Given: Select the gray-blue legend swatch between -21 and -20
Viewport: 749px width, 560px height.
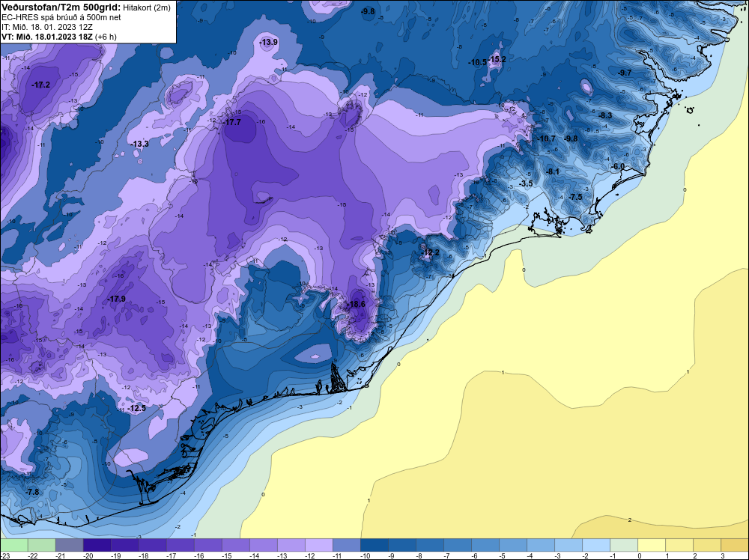Looking at the screenshot, I should click(69, 545).
